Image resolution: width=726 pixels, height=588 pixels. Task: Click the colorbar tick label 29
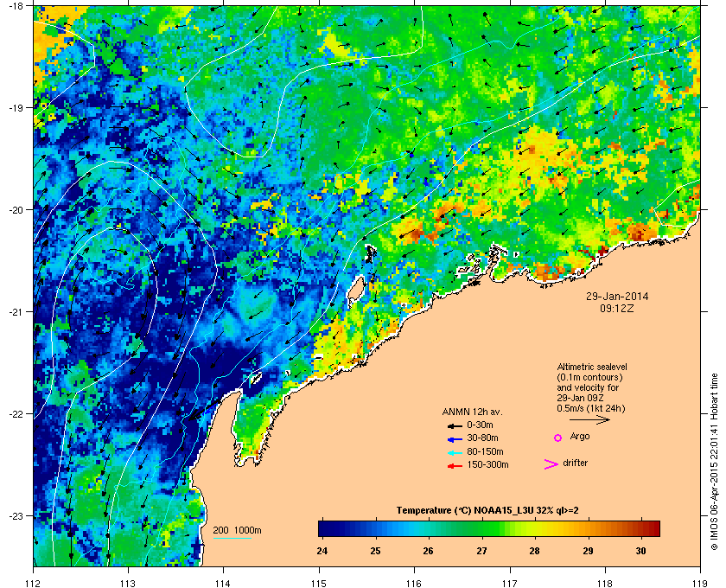[x=588, y=551]
